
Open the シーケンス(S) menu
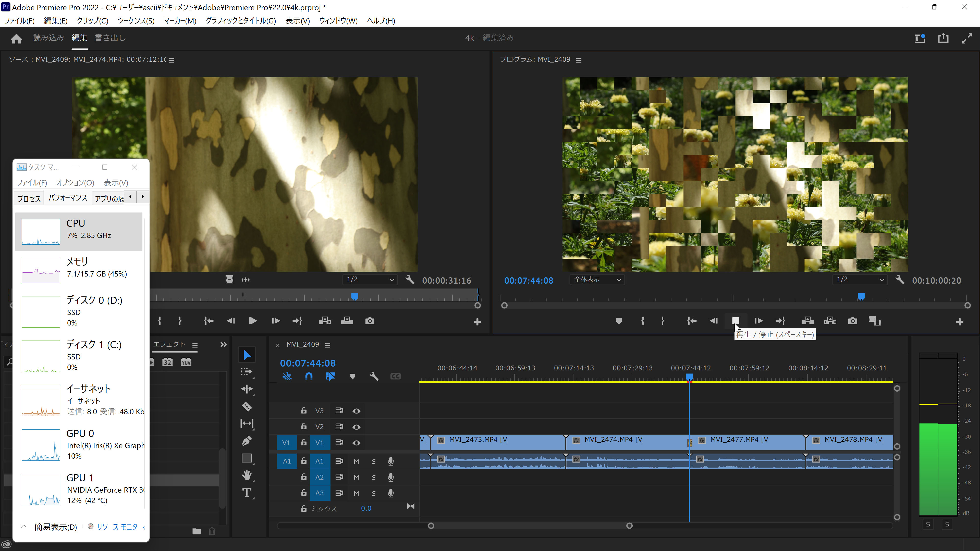[x=136, y=20]
